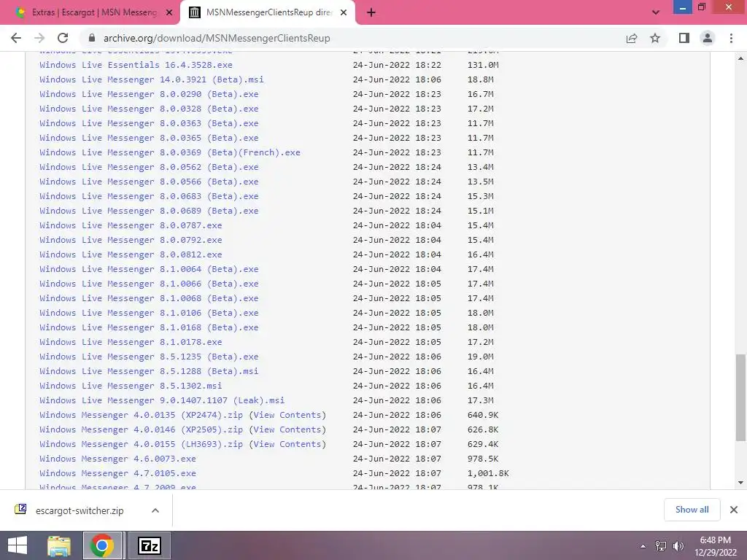Image resolution: width=747 pixels, height=560 pixels.
Task: View Contents of Windows Messenger 4.0.0146 zip
Action: pos(287,429)
